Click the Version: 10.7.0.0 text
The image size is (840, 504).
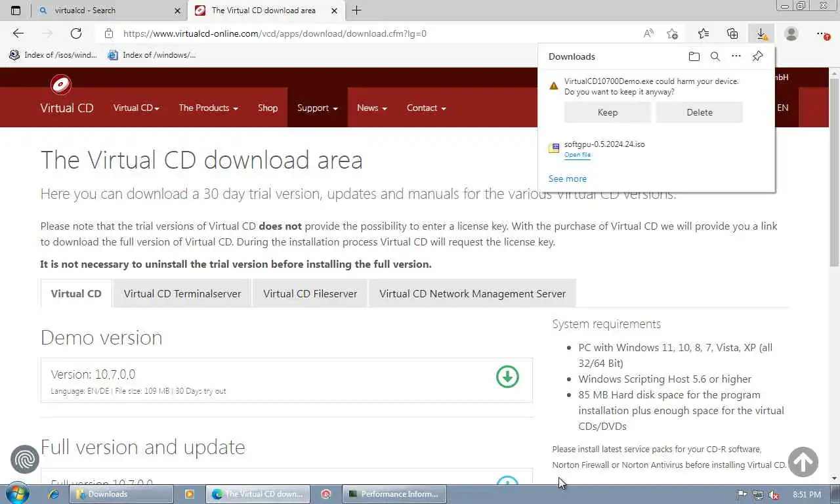[93, 374]
